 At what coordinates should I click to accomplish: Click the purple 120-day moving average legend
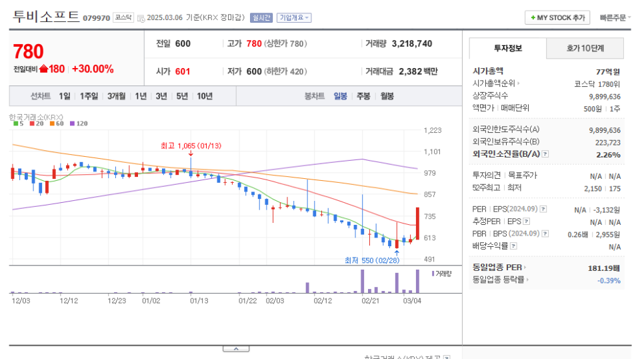(x=79, y=123)
